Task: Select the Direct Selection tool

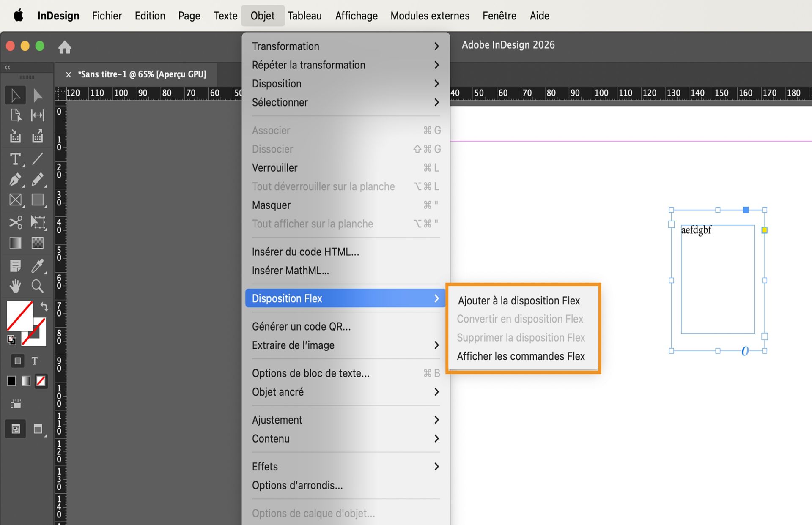Action: 38,95
